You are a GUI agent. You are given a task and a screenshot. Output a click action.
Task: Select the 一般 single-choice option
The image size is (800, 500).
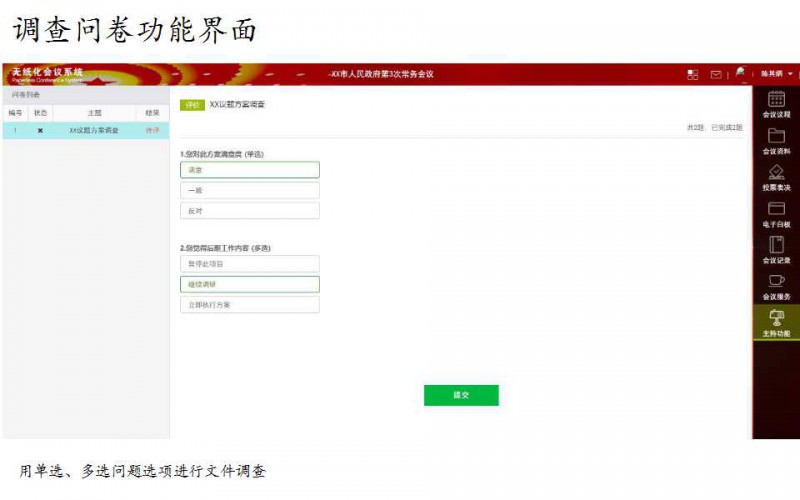pyautogui.click(x=250, y=190)
